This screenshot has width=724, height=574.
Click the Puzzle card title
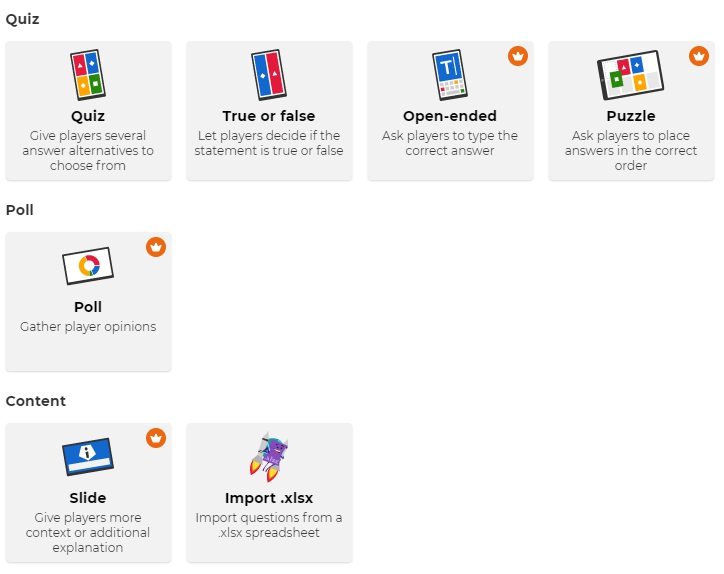(x=631, y=116)
